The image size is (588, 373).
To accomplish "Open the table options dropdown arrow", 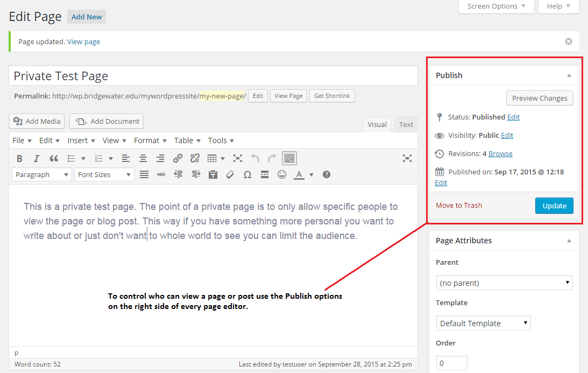I will click(223, 158).
